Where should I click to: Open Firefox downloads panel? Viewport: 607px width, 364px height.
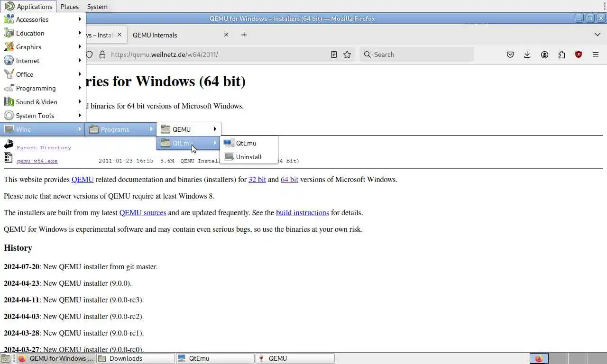[527, 55]
